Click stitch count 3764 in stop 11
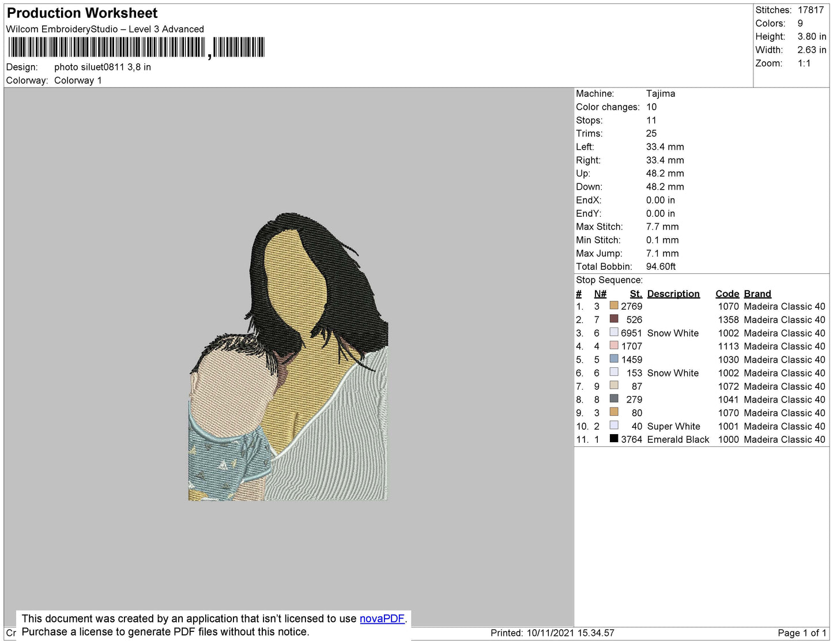The height and width of the screenshot is (644, 833). point(631,440)
